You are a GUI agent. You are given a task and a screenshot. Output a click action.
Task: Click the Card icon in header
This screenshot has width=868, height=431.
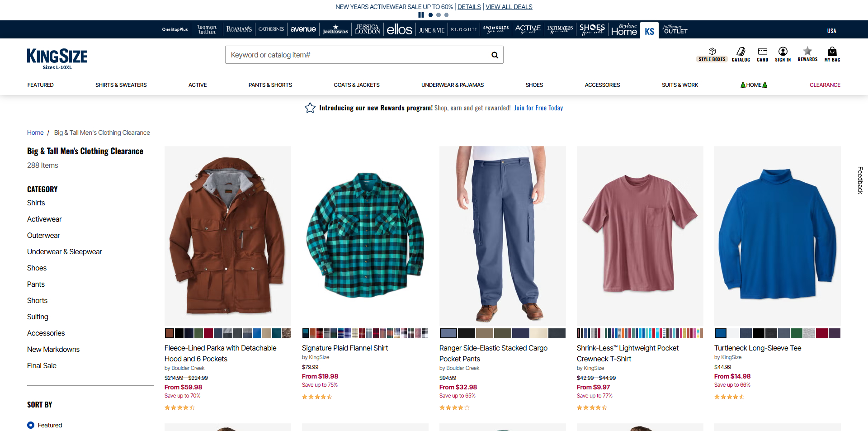point(762,54)
